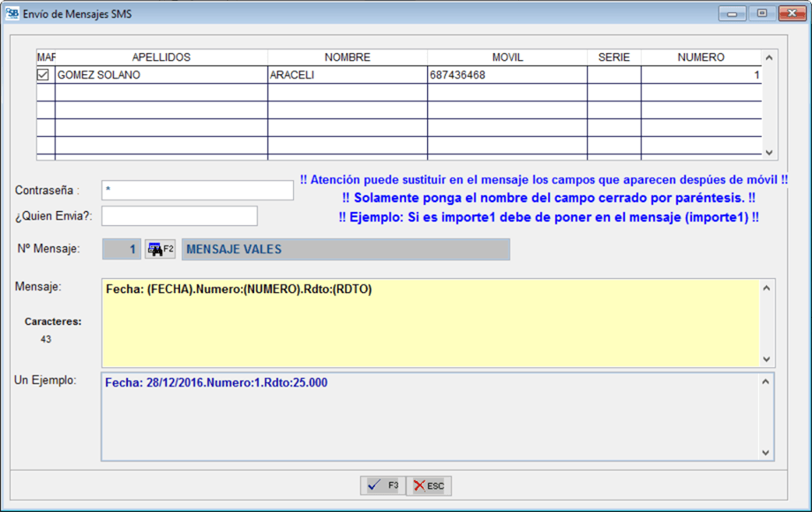Click the blue checkmark icon on F3 button
The width and height of the screenshot is (812, 512).
373,486
